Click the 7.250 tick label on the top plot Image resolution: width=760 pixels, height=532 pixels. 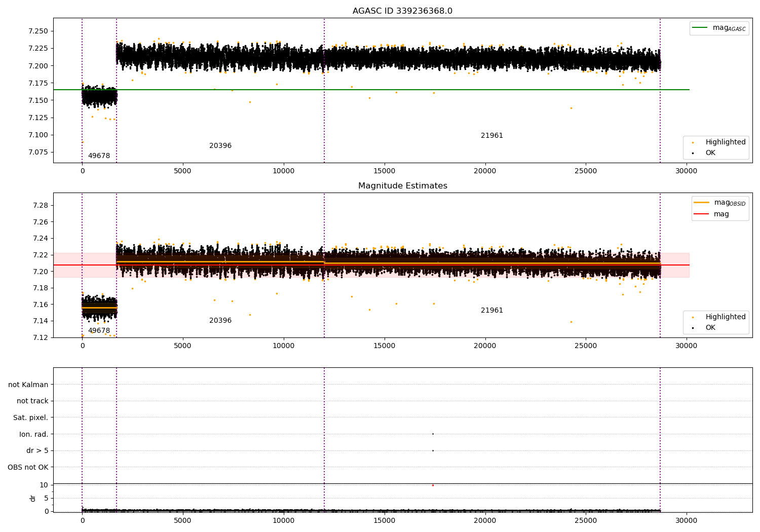(38, 31)
